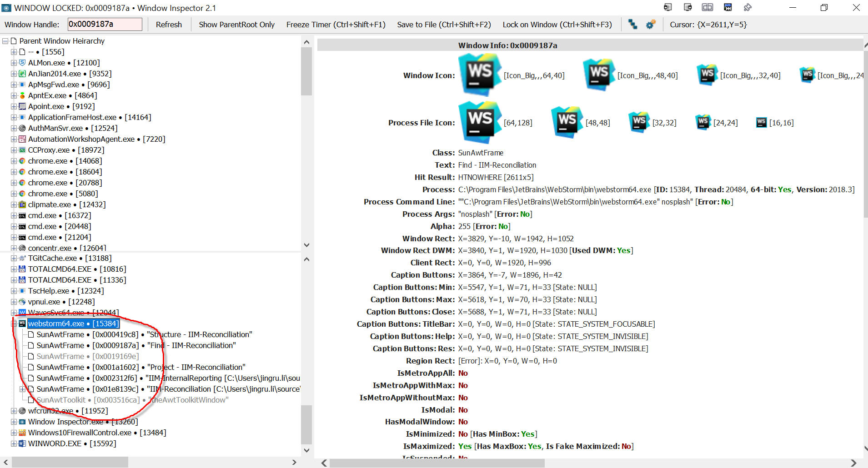
Task: Click the split-monitor icon in the title bar
Action: tap(707, 7)
